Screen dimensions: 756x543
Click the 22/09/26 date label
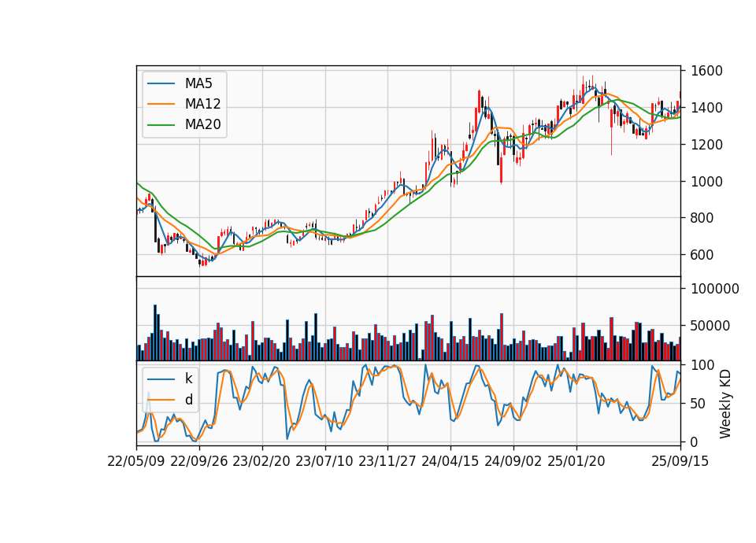click(x=199, y=461)
